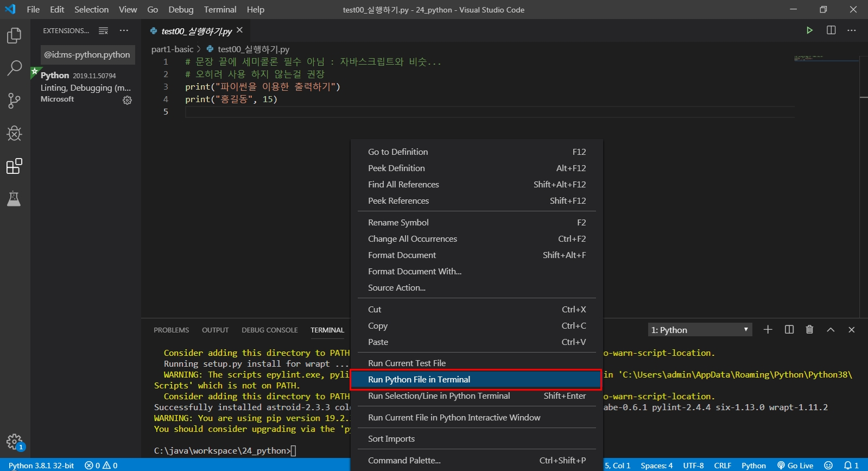Click the Python extension manage gear
The height and width of the screenshot is (471, 868).
127,100
